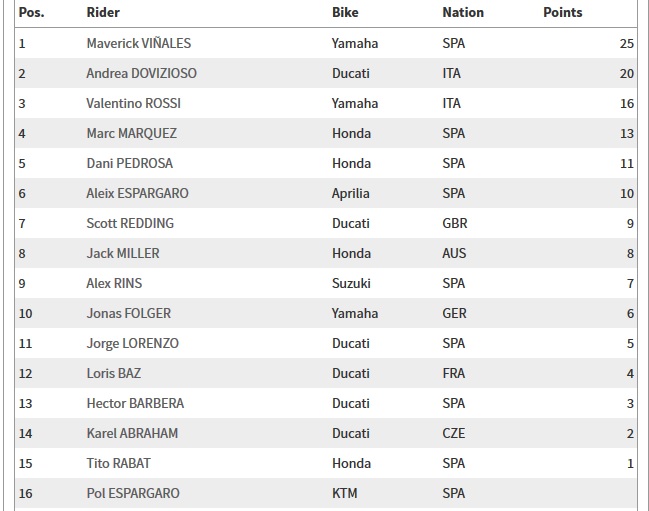Select rider Andrea DOVIZIOSO
The height and width of the screenshot is (511, 649).
[142, 74]
